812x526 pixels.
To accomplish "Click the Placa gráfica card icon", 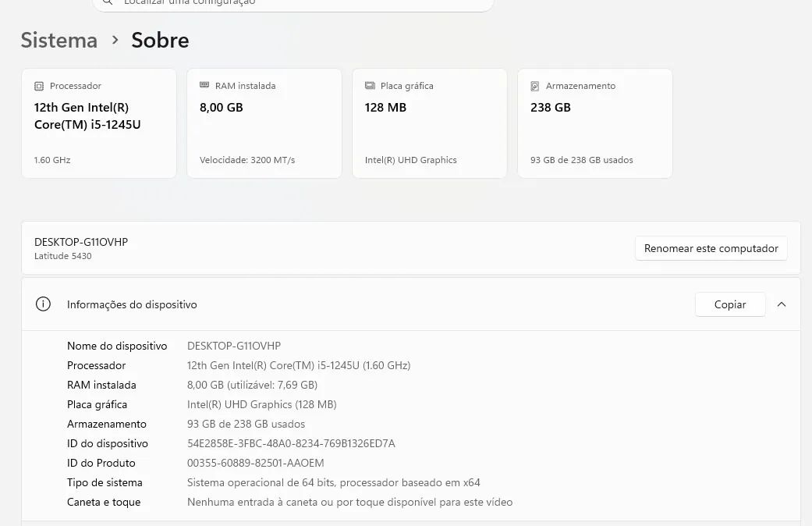I will pos(370,86).
